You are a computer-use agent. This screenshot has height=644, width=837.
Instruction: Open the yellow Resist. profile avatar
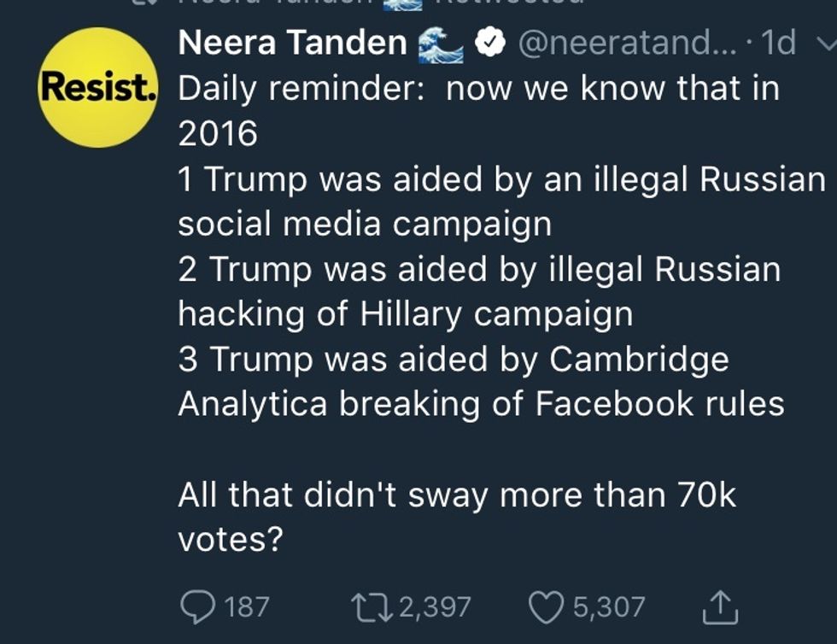click(x=99, y=88)
